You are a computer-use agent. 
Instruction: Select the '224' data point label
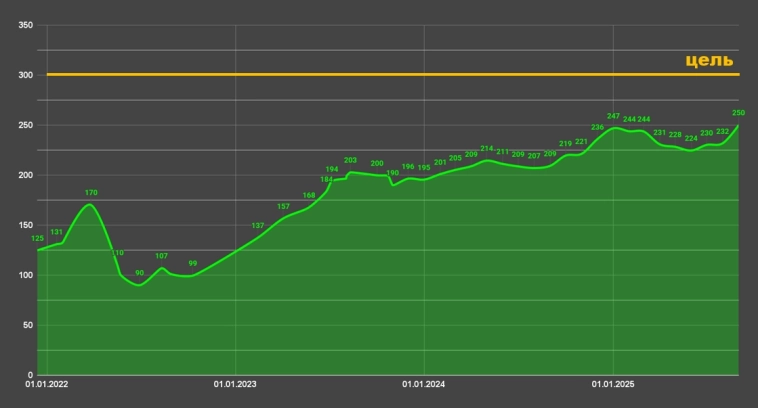(691, 138)
